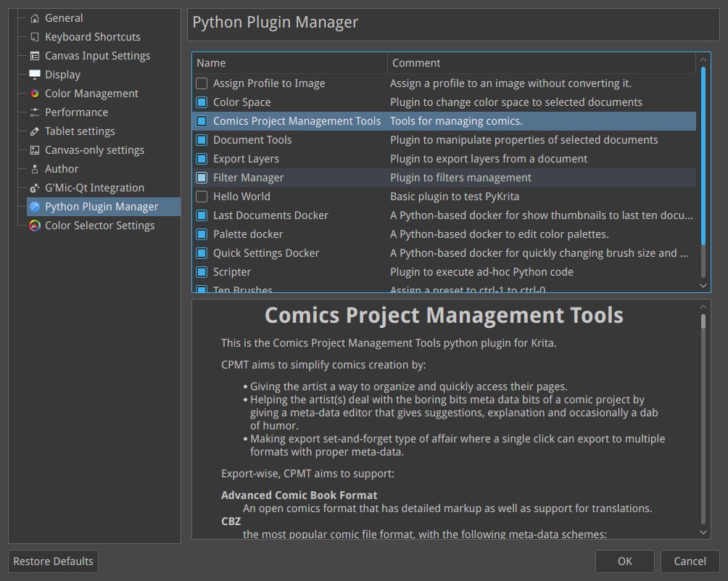Click the Color Management icon
This screenshot has width=728, height=581.
[35, 94]
